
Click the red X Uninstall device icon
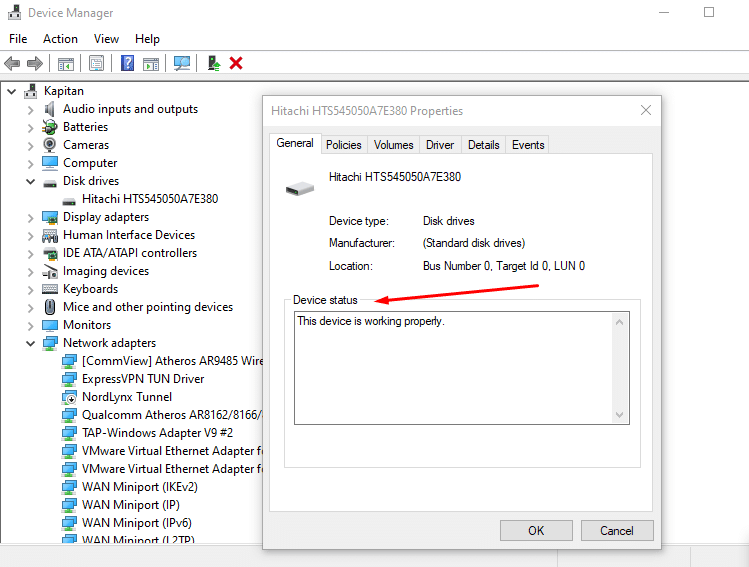point(236,63)
